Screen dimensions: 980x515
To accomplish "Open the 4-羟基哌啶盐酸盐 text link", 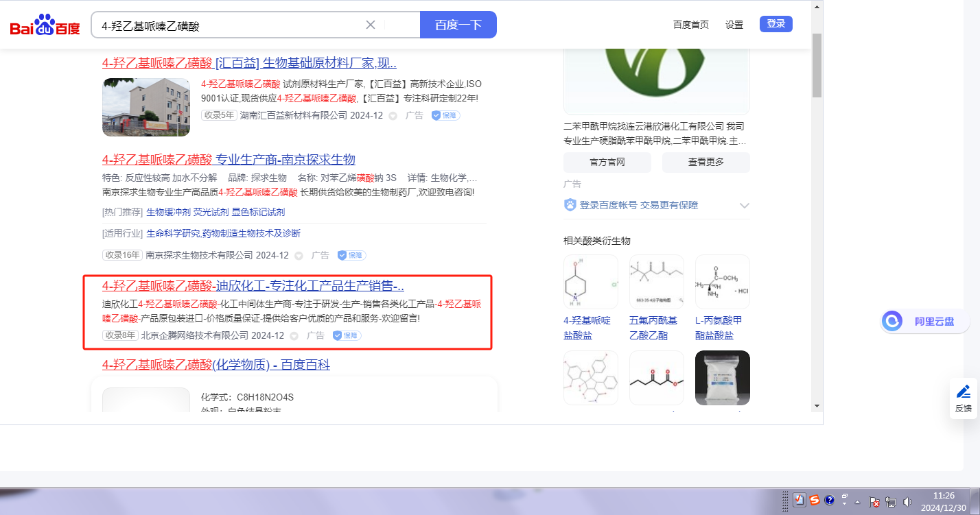I will 587,328.
